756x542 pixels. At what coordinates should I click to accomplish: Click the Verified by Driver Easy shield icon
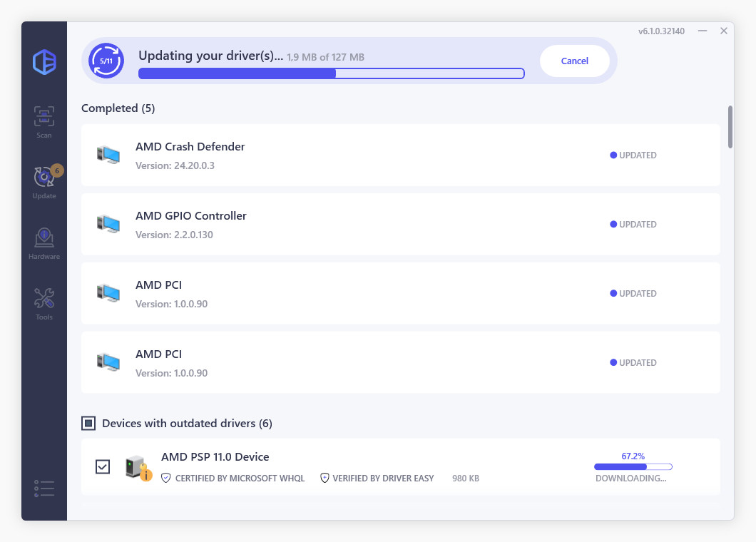point(325,478)
